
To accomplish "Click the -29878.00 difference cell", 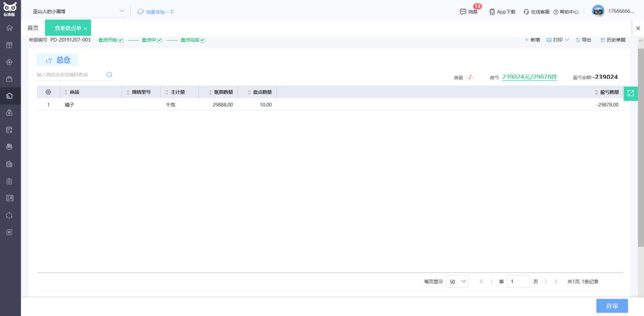I will (x=607, y=105).
